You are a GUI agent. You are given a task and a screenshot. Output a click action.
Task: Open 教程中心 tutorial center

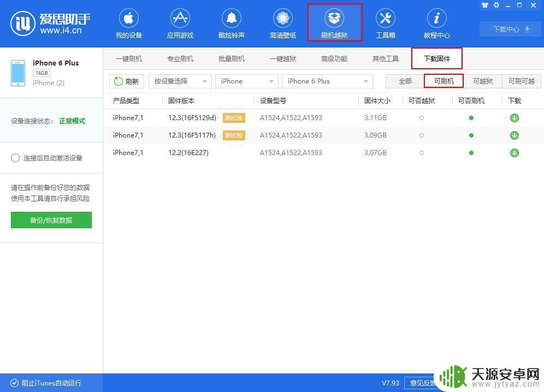(437, 23)
